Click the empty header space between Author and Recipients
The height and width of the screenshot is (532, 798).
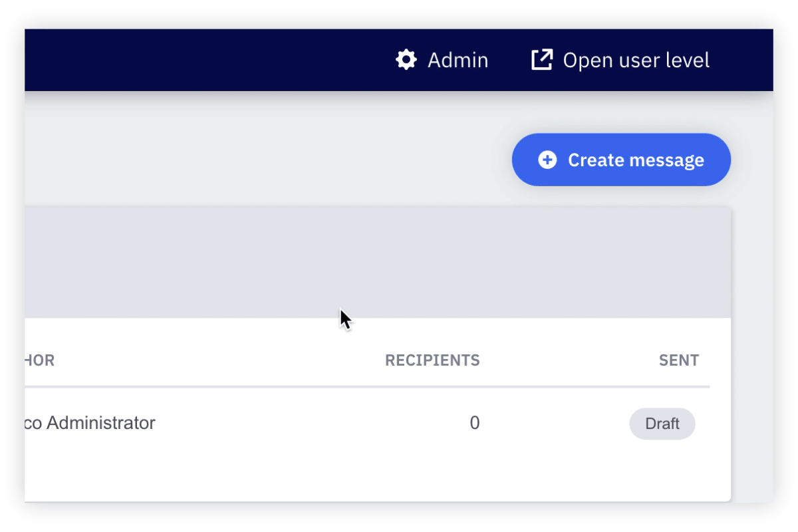tap(219, 360)
